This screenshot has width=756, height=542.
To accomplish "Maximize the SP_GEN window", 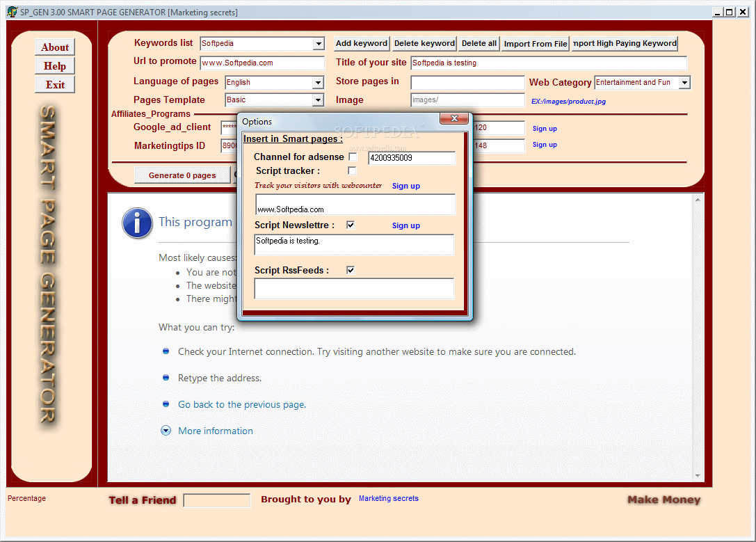I will click(x=730, y=13).
